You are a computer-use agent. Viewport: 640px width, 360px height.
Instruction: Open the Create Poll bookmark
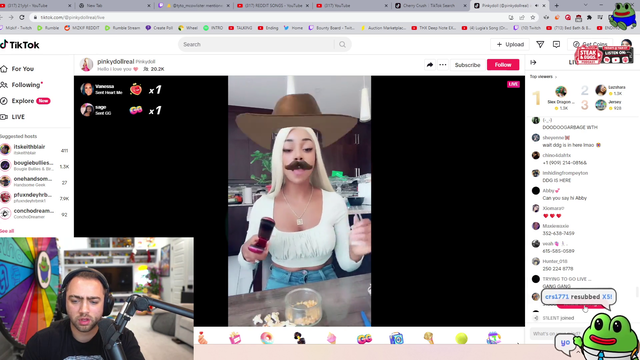(159, 28)
